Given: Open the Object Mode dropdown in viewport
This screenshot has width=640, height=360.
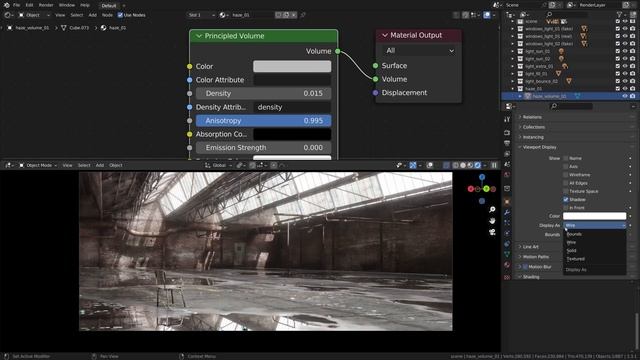Looking at the screenshot, I should click(x=38, y=165).
